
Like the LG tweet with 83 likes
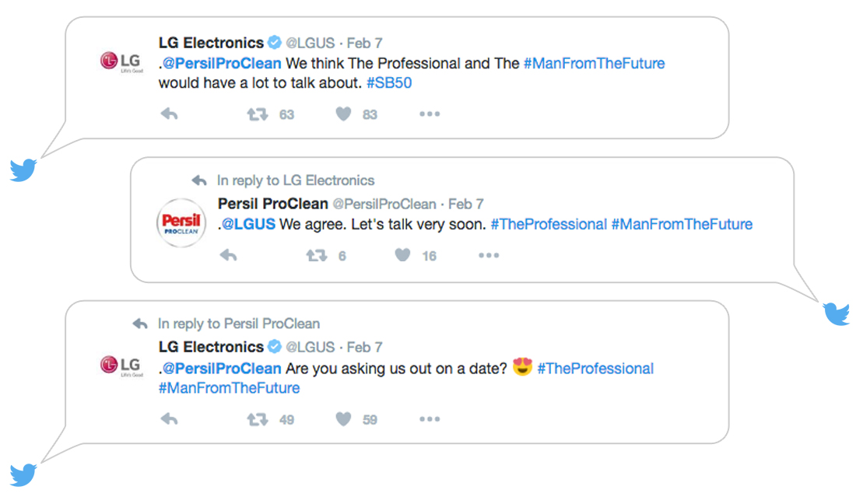pos(343,114)
